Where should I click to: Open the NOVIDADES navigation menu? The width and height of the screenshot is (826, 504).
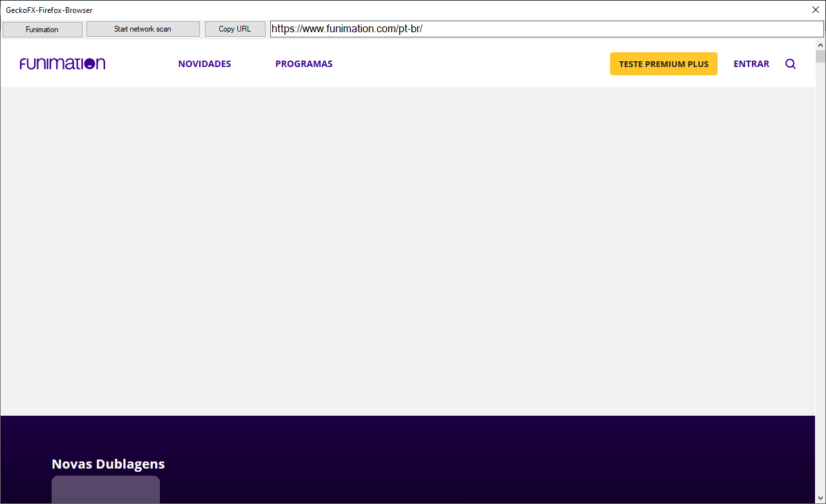point(204,64)
